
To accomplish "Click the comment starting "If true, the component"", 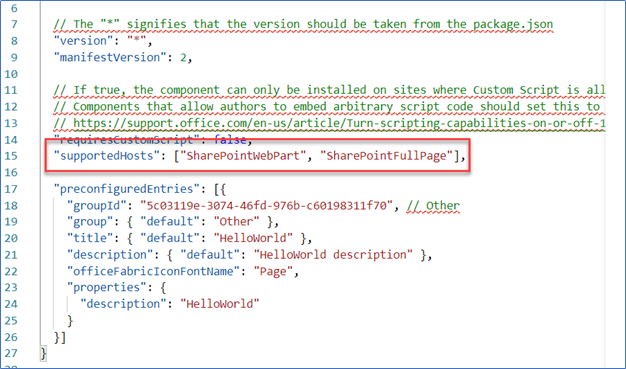I will tap(330, 90).
